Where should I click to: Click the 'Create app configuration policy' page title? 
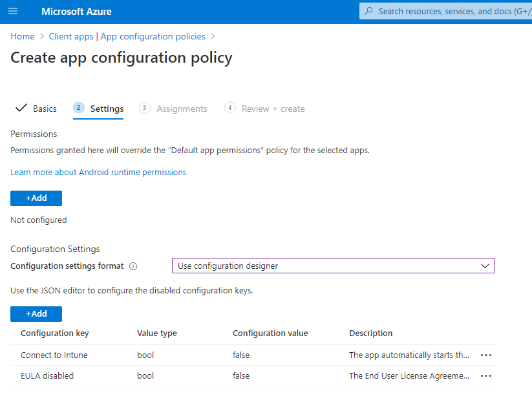point(121,58)
